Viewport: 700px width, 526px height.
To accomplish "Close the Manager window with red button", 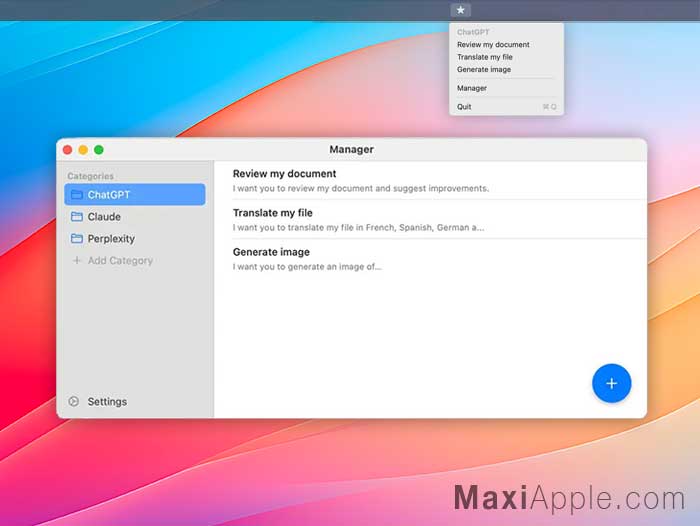I will [x=67, y=150].
